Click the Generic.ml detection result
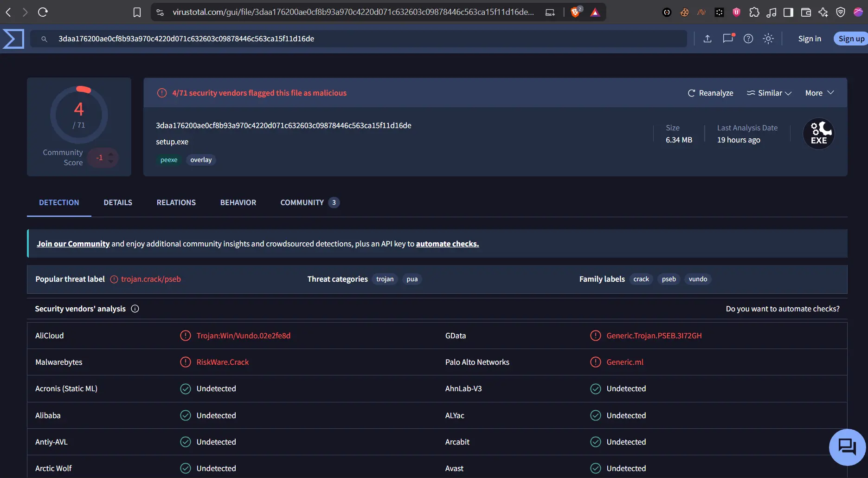The height and width of the screenshot is (478, 868). point(624,362)
